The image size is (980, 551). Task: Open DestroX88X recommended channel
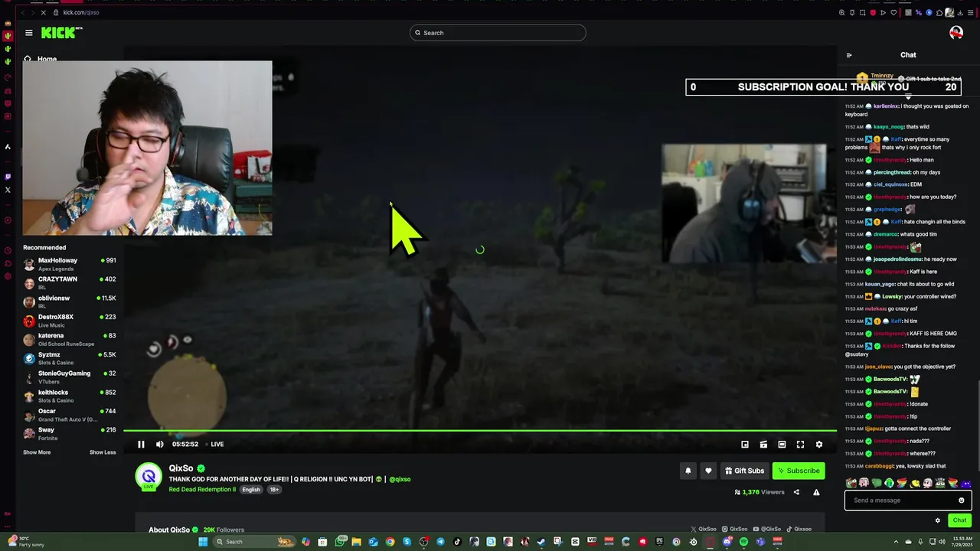point(70,320)
